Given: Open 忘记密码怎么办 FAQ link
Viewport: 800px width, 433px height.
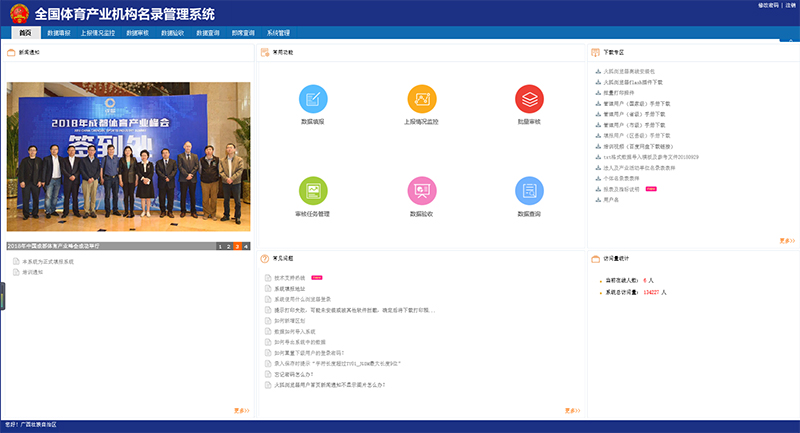Looking at the screenshot, I should pyautogui.click(x=295, y=374).
